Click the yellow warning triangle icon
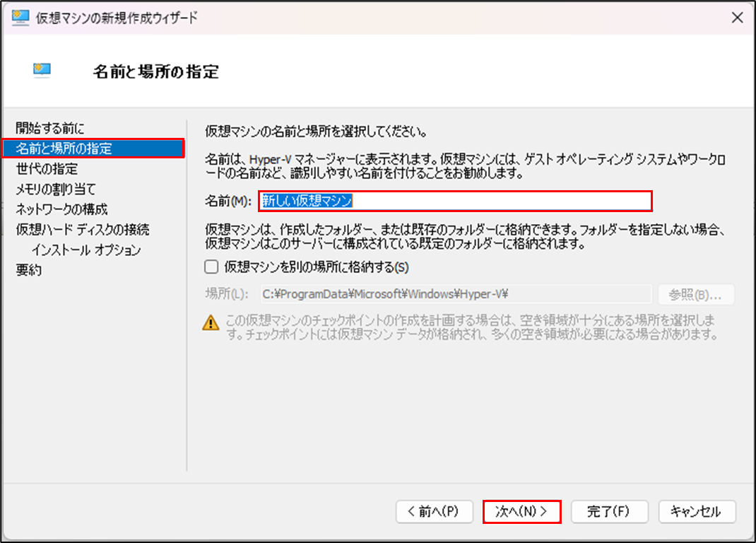Viewport: 756px width, 543px height. point(211,322)
